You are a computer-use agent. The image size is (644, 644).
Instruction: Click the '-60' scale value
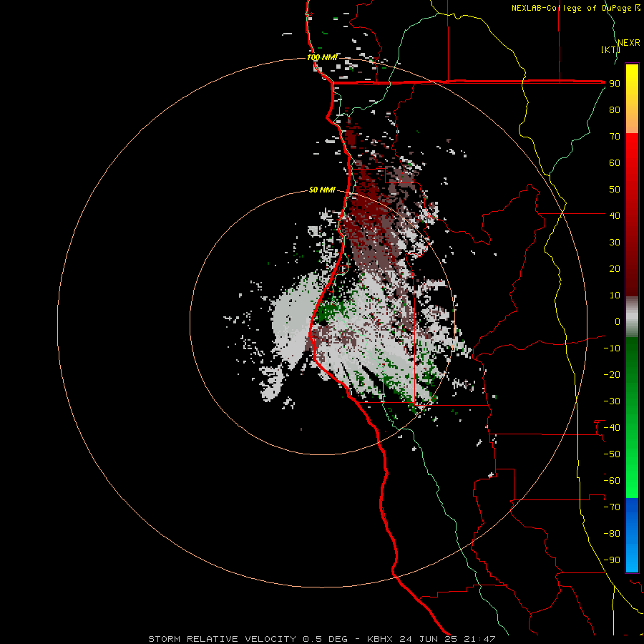612,481
